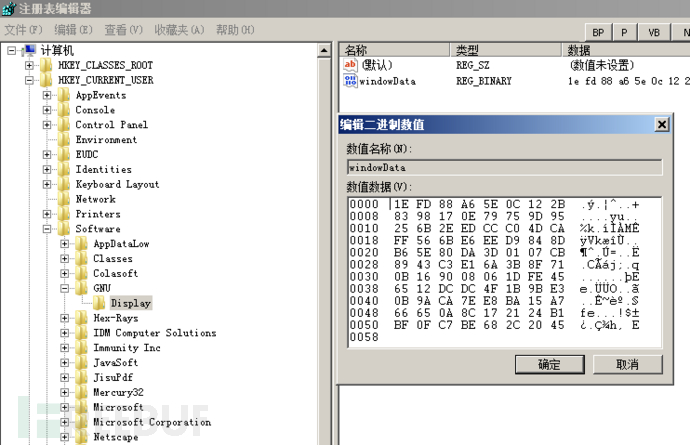Select the Hex-Rays folder icon

[83, 318]
